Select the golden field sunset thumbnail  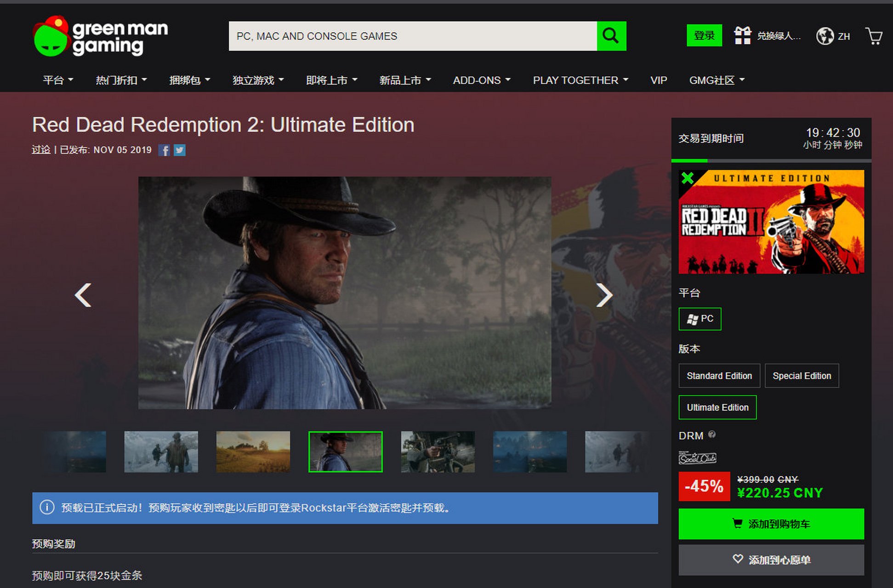click(x=253, y=452)
